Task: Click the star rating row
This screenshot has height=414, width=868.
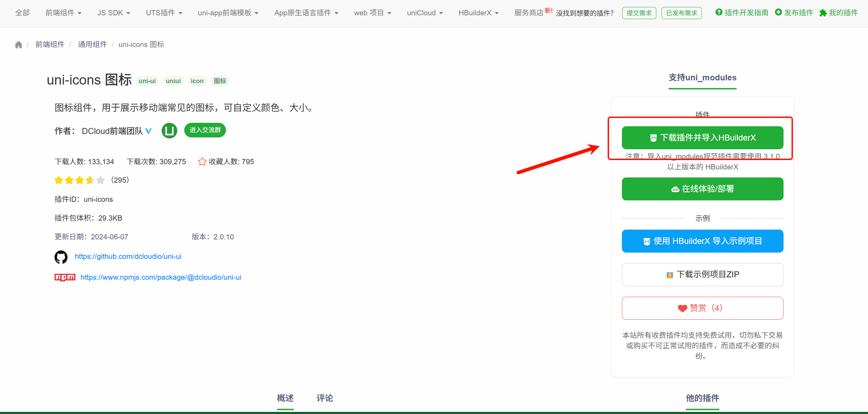Action: (x=80, y=180)
